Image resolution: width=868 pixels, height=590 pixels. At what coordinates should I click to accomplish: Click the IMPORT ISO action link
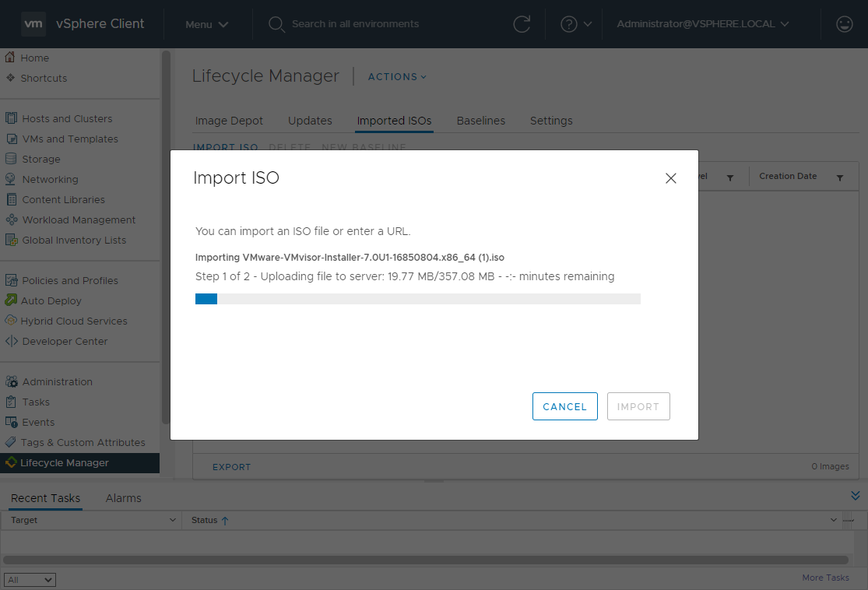click(x=225, y=146)
